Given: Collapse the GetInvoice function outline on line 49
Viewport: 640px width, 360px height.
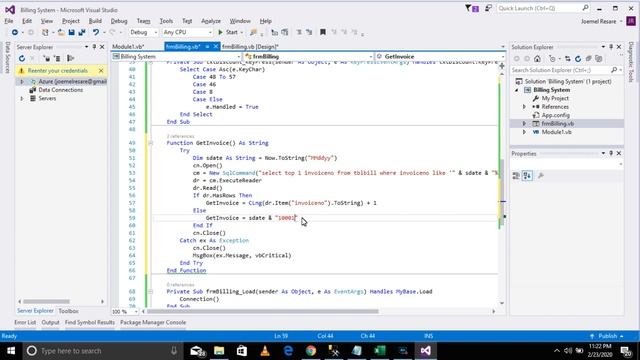Looking at the screenshot, I should coord(151,143).
